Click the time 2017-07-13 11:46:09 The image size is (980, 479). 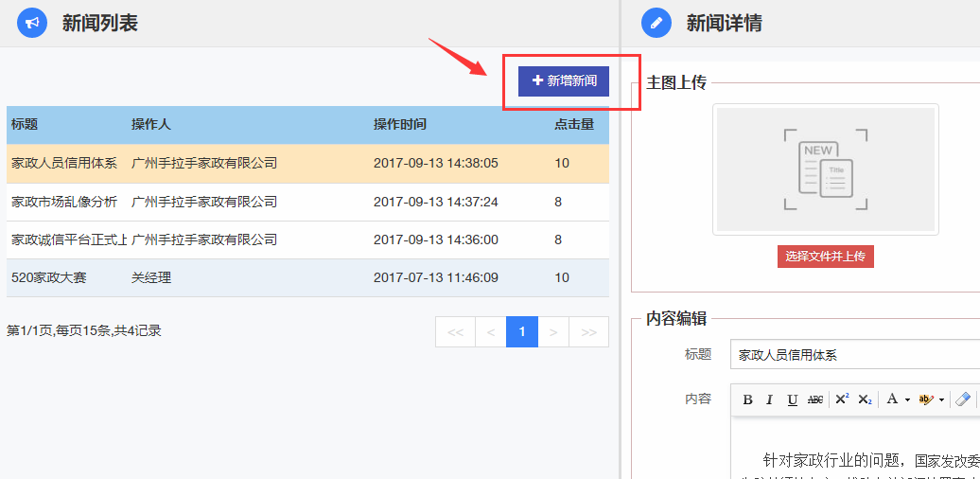coord(436,277)
